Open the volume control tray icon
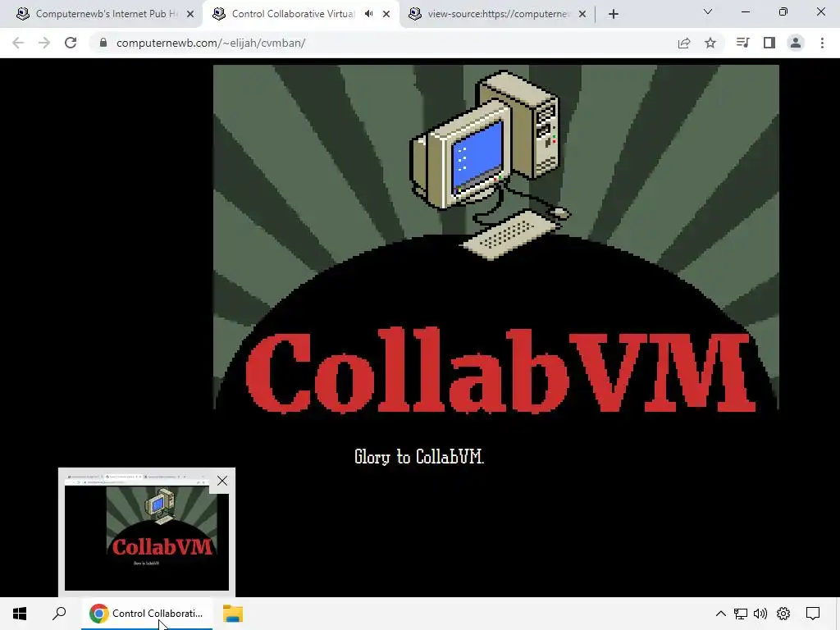The width and height of the screenshot is (840, 630). click(x=760, y=614)
